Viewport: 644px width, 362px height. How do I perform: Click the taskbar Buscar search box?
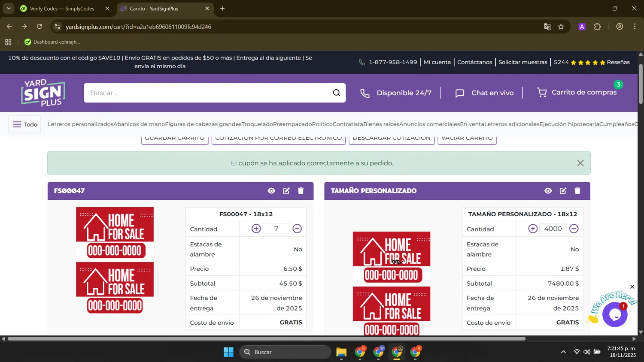285,352
